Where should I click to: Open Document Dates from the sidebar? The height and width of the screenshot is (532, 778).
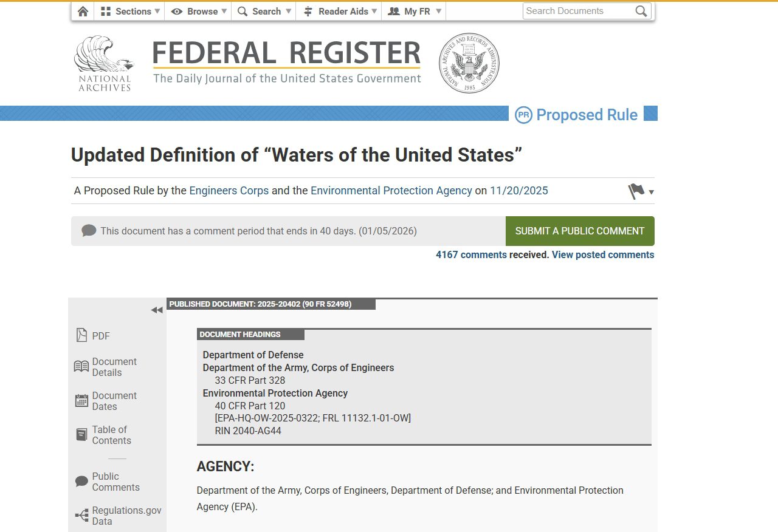[81, 400]
